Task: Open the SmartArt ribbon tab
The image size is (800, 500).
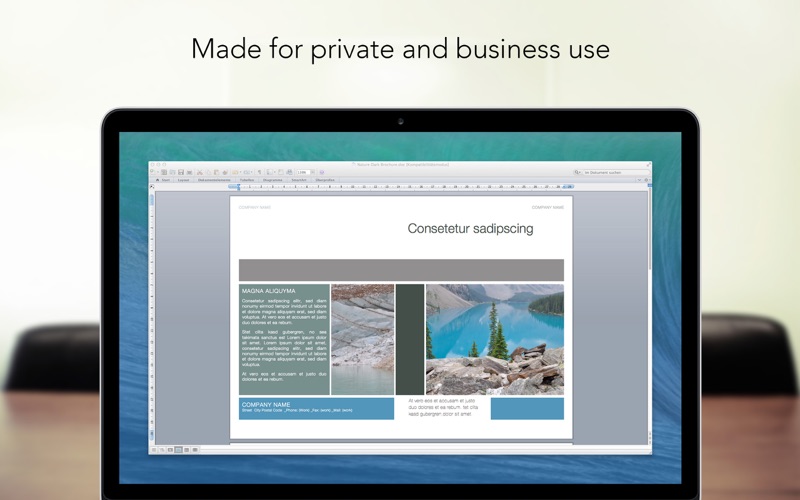Action: coord(299,180)
